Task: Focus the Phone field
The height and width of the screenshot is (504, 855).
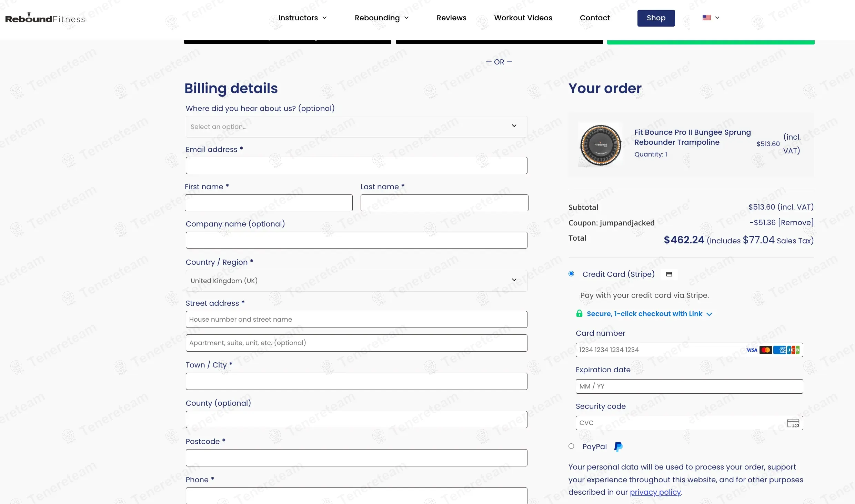Action: pyautogui.click(x=356, y=496)
